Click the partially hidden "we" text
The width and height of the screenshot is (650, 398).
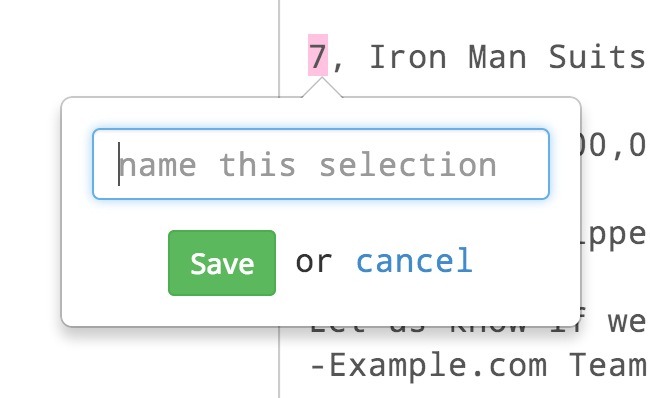click(x=626, y=322)
